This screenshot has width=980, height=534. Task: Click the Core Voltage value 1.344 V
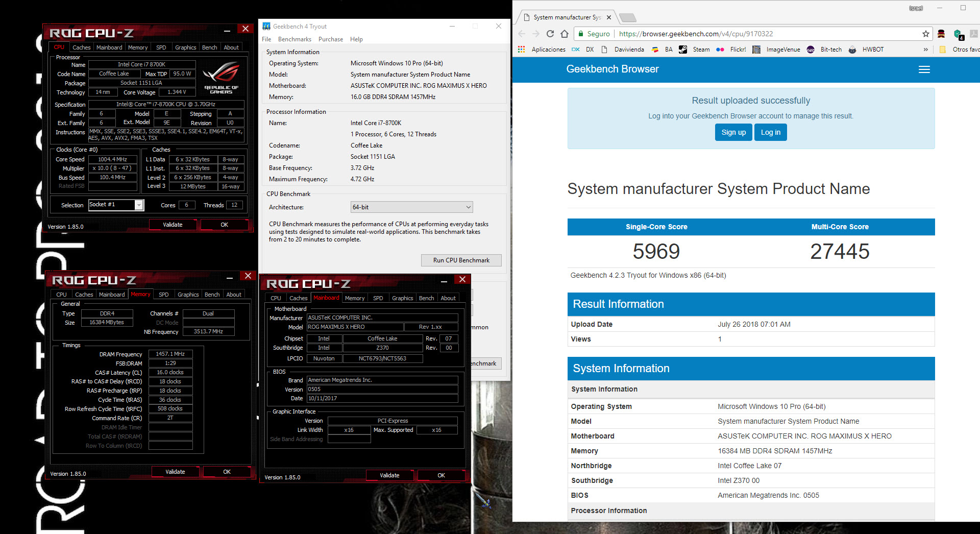(x=177, y=92)
